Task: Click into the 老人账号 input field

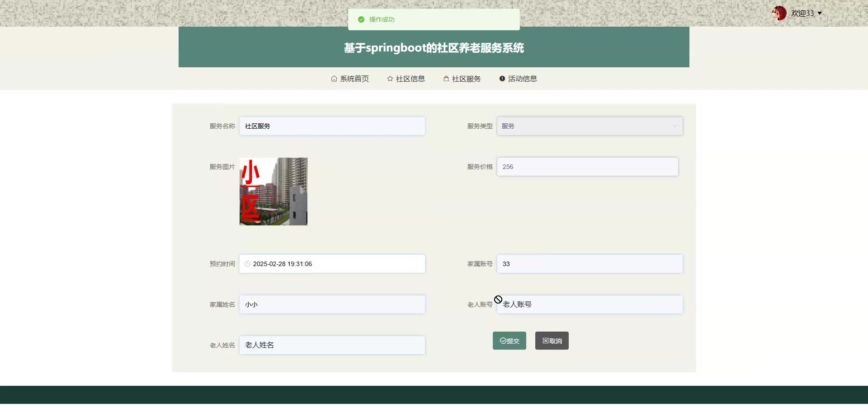Action: (x=590, y=304)
